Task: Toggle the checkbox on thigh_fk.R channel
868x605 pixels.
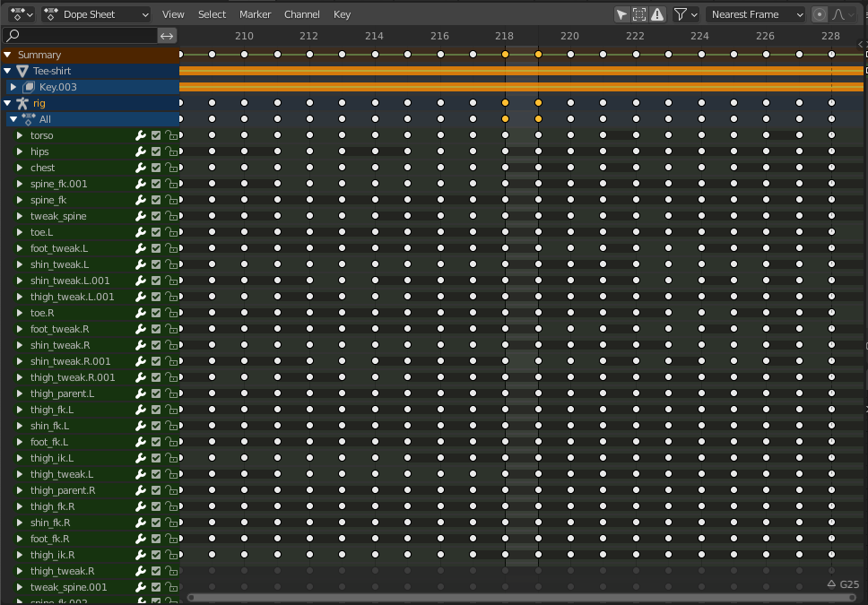Action: [155, 506]
